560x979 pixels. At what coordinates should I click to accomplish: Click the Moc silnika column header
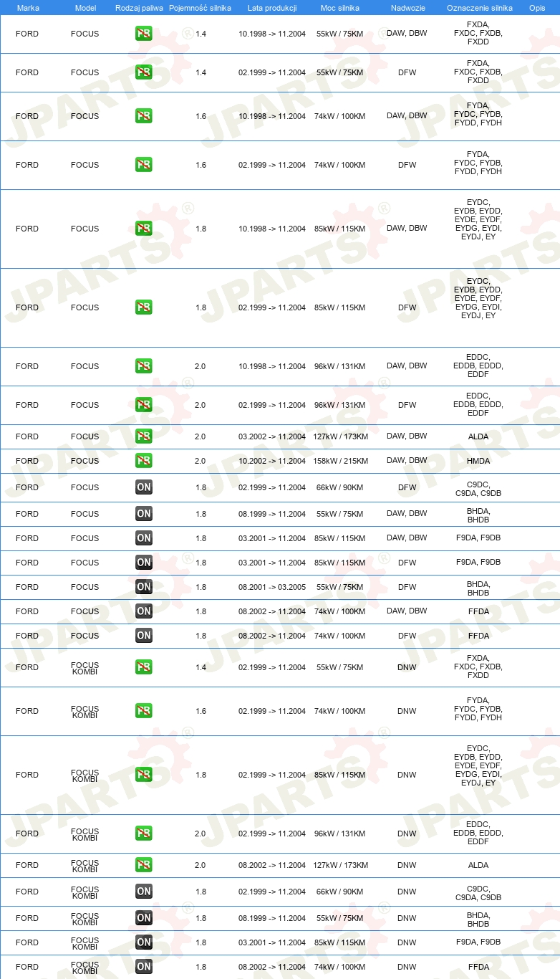340,8
